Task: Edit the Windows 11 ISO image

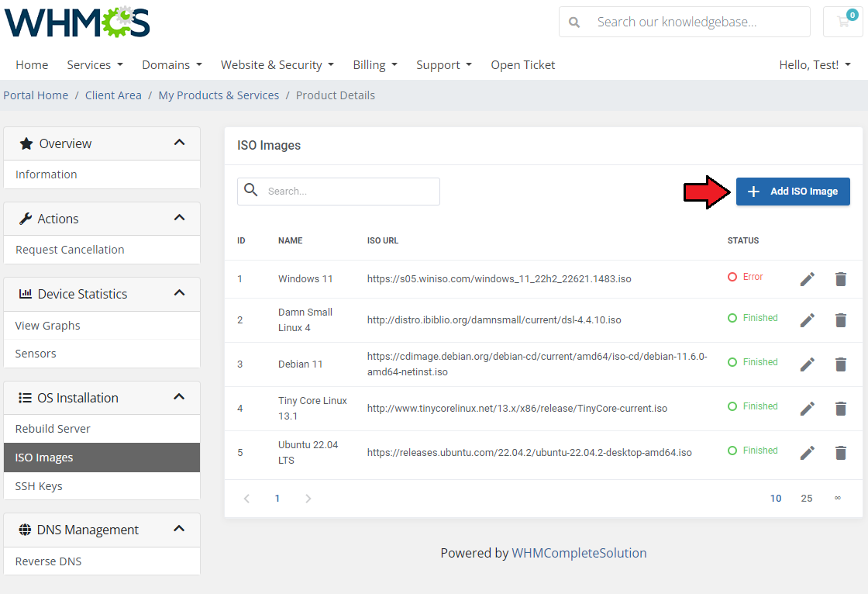Action: [808, 279]
